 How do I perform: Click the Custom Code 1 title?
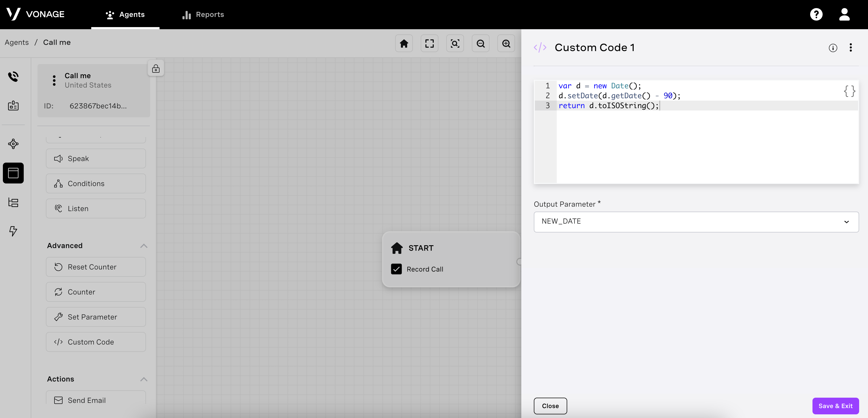(594, 47)
